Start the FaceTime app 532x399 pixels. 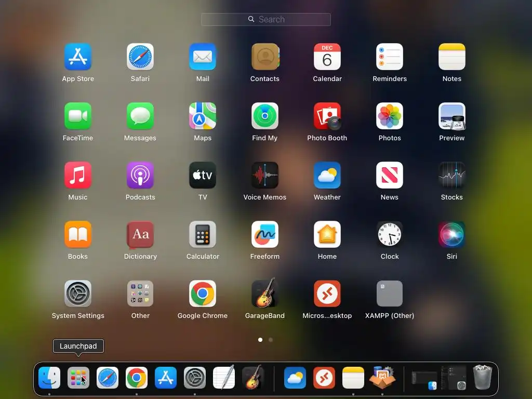coord(78,116)
